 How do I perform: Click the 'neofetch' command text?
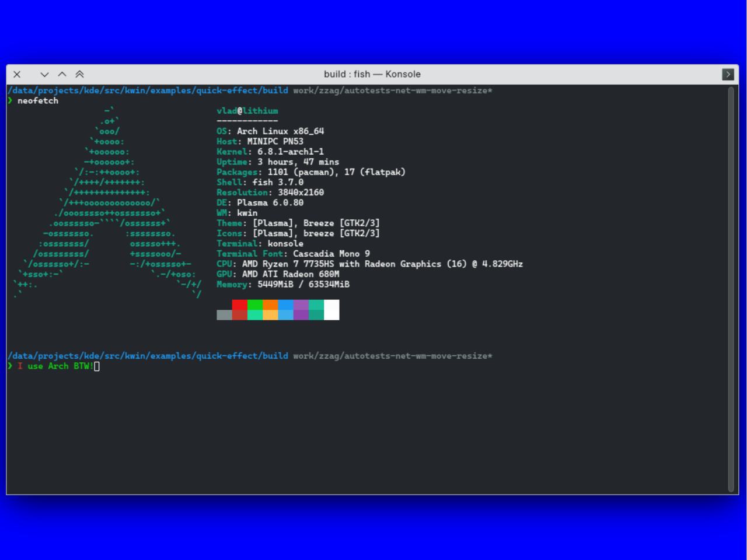38,101
